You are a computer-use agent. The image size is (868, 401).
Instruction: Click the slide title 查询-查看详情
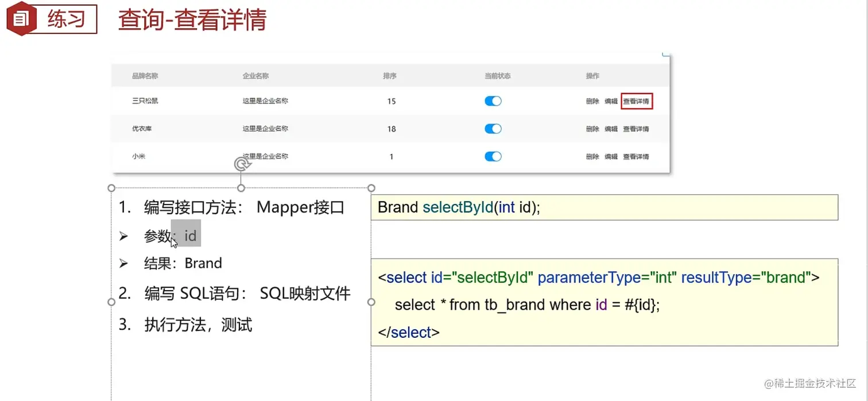tap(192, 20)
